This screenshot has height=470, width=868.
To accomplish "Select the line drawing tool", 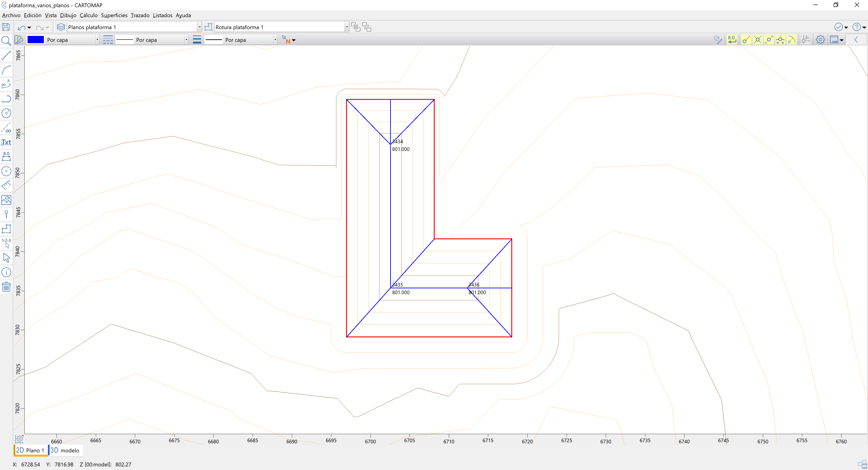I will [x=6, y=56].
